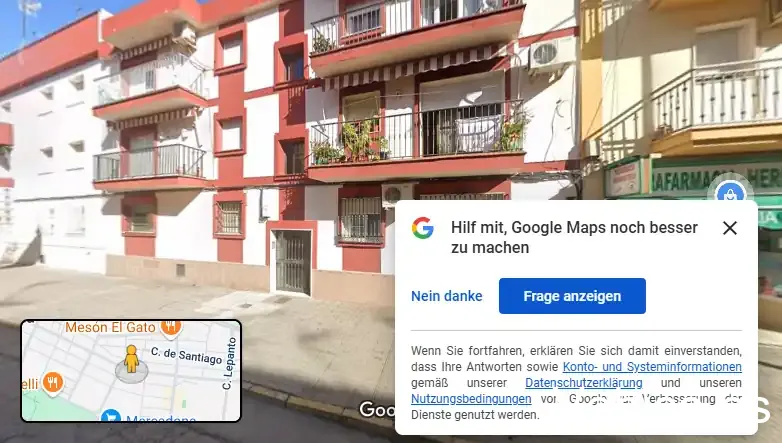This screenshot has width=782, height=443.
Task: Click the blue shopping bag marker in Street View
Action: 730,193
